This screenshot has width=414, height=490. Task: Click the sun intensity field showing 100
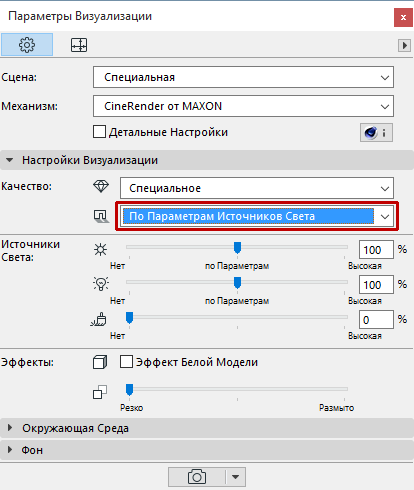point(376,250)
